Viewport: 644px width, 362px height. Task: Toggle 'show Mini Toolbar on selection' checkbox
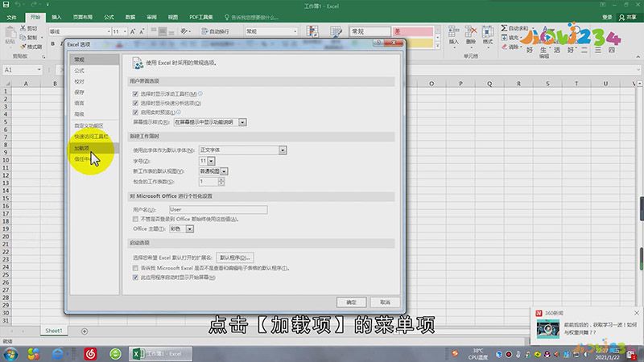pyautogui.click(x=135, y=94)
